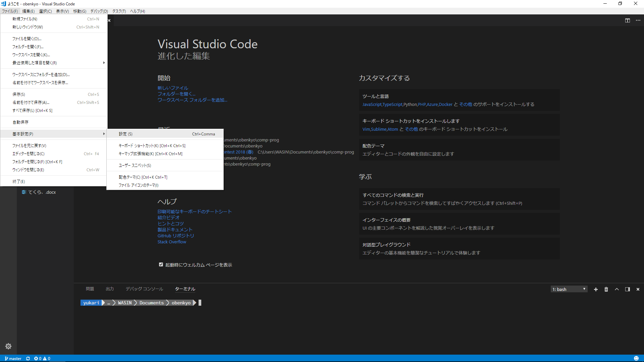Viewport: 644px width, 362px height.
Task: Expand the 基本設定 submenu arrow
Action: 104,134
